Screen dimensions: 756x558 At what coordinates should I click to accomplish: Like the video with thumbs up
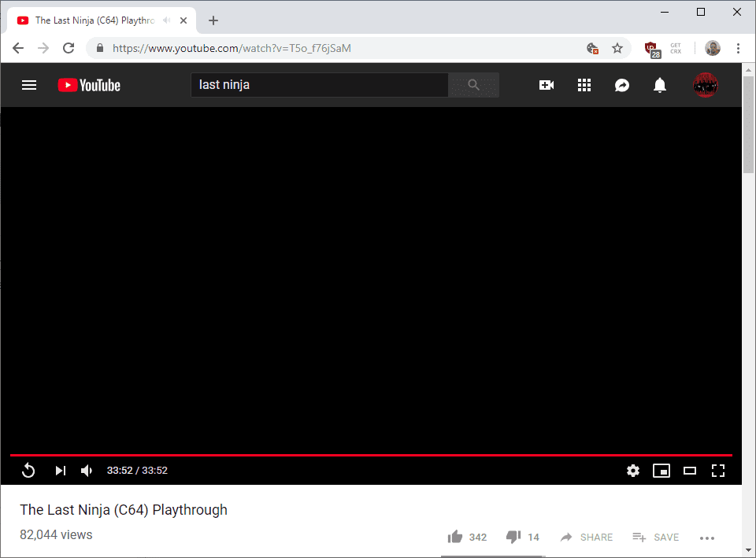455,536
